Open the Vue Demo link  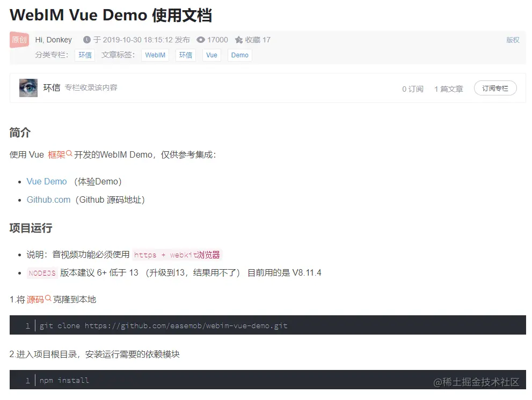pyautogui.click(x=47, y=181)
